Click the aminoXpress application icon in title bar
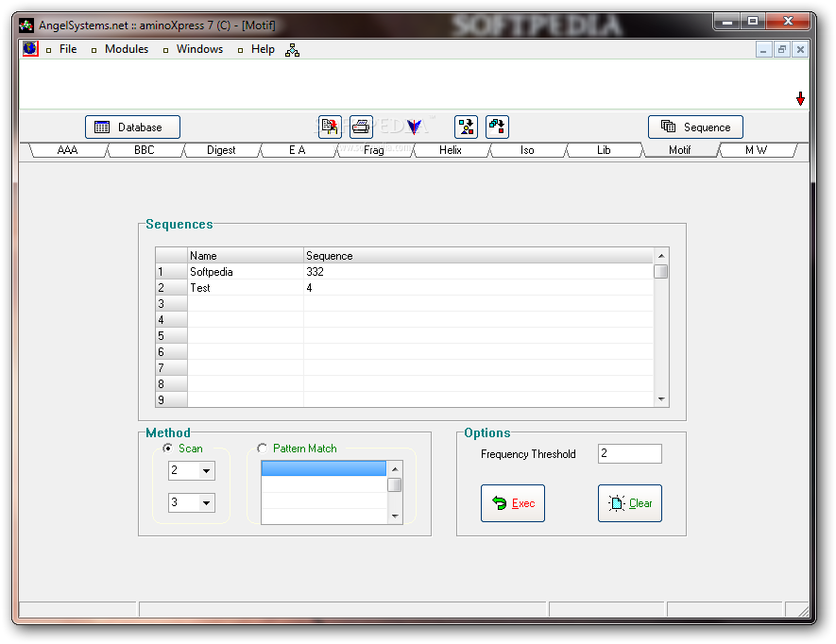The image size is (836, 644). (26, 25)
